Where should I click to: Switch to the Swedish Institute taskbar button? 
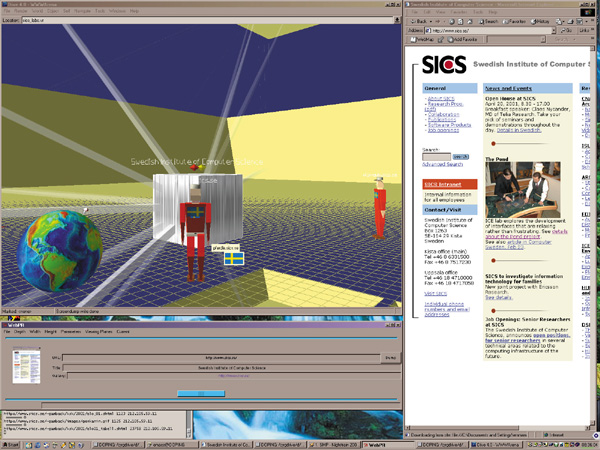click(226, 445)
